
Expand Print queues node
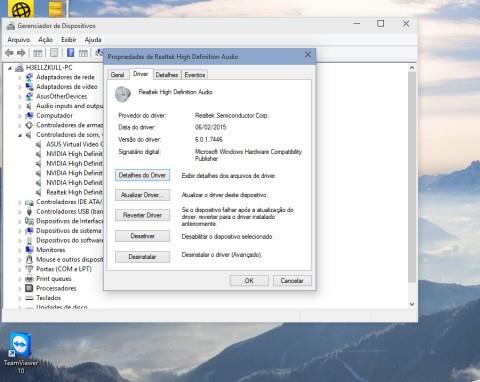[20, 279]
